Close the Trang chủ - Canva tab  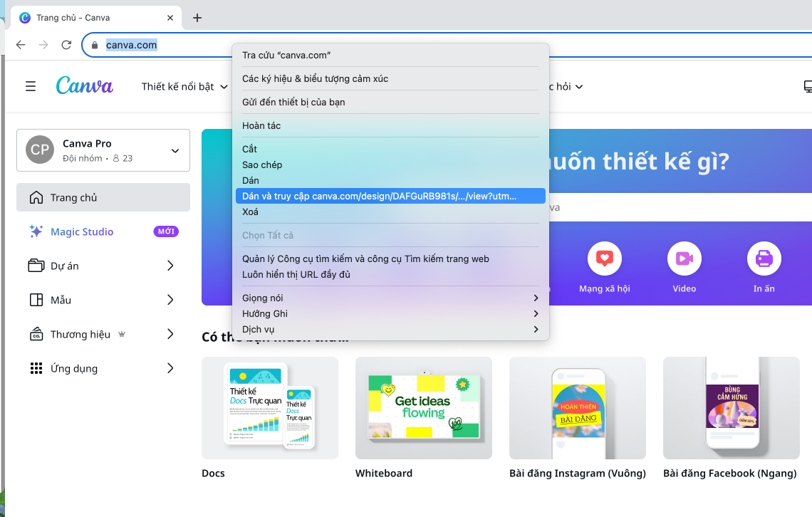(x=170, y=18)
